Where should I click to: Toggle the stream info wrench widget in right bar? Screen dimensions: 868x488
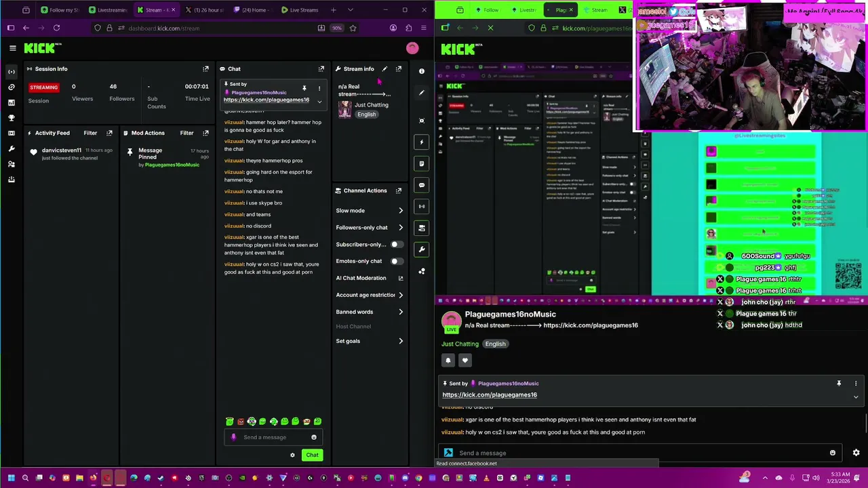point(422,249)
